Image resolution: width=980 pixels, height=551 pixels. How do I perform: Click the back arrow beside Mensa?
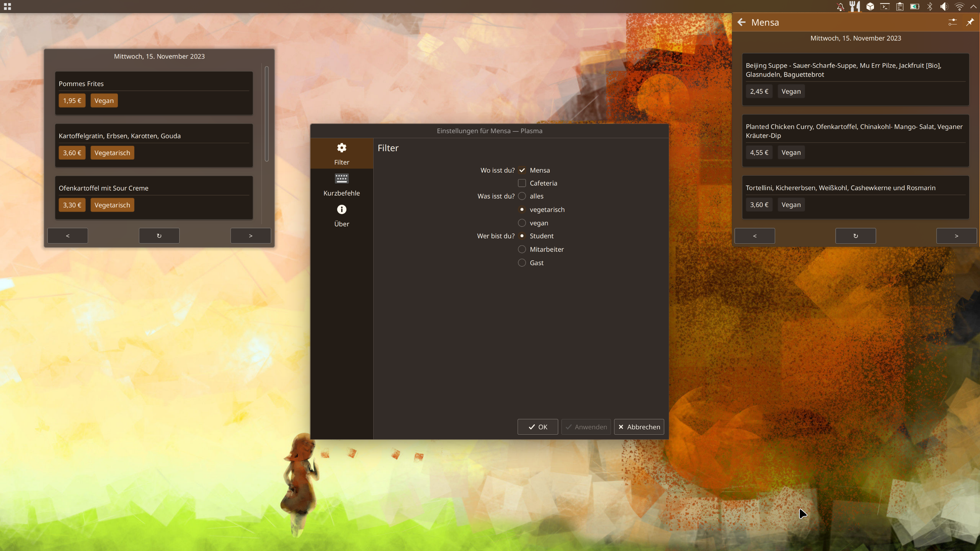(x=742, y=22)
